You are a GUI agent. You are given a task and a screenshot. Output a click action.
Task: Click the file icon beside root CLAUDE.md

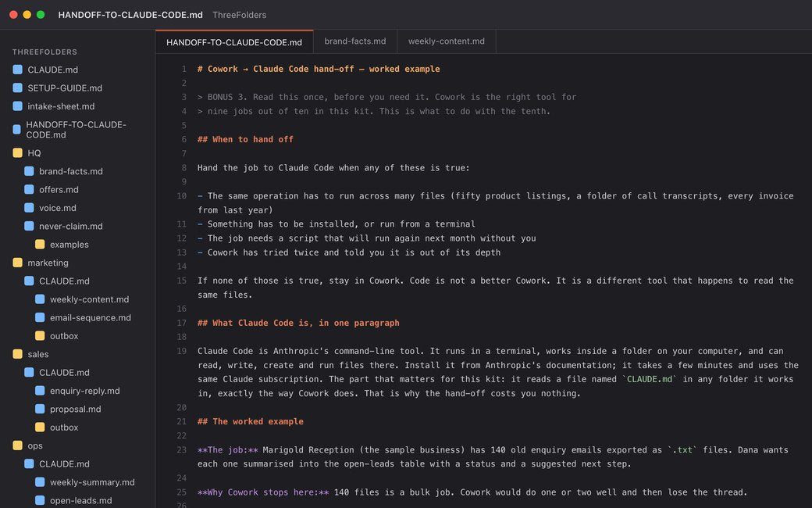pos(18,70)
